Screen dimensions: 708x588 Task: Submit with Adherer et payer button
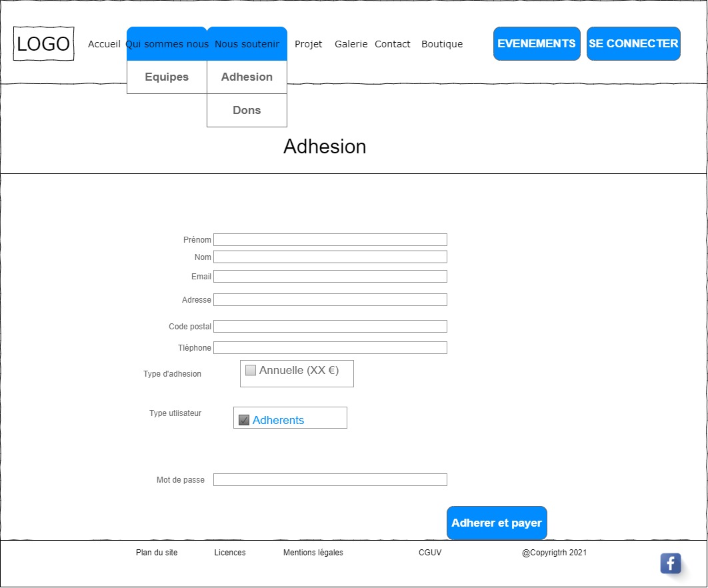[x=497, y=523]
